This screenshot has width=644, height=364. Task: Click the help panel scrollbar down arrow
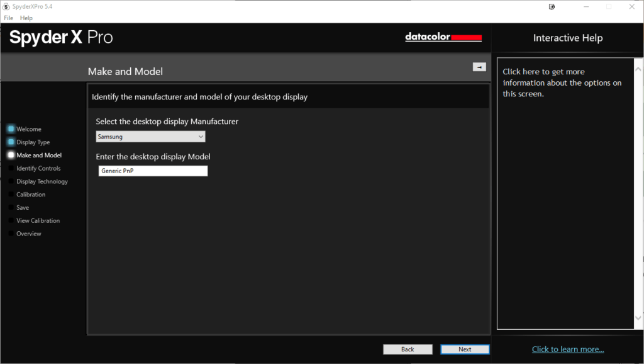tap(638, 318)
